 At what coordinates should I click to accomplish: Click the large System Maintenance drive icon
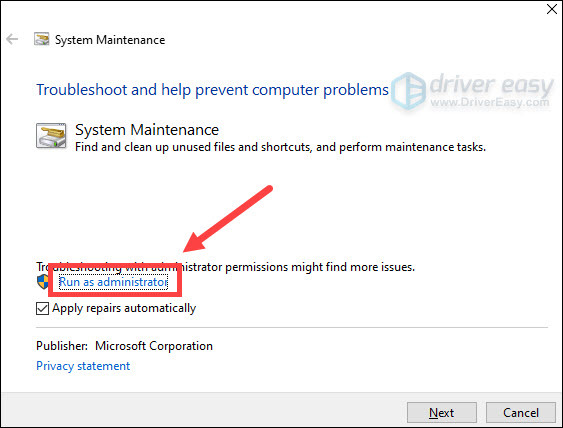[x=51, y=135]
